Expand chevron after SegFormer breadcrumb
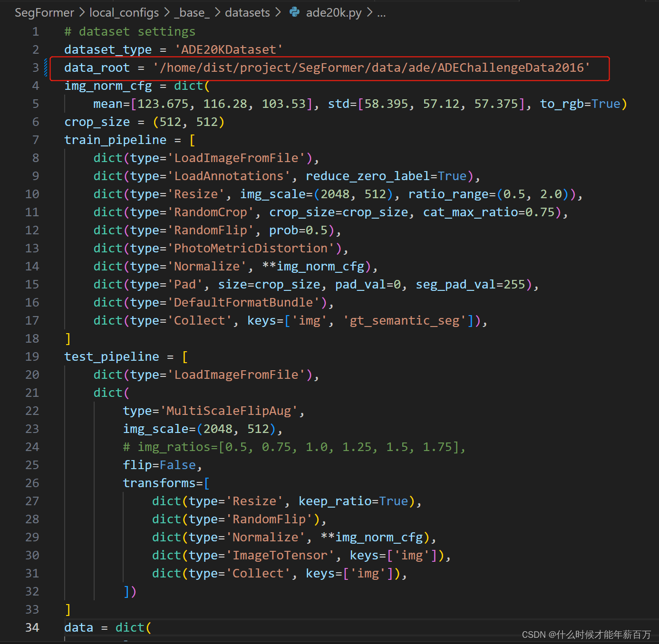This screenshot has width=659, height=644. [x=82, y=12]
